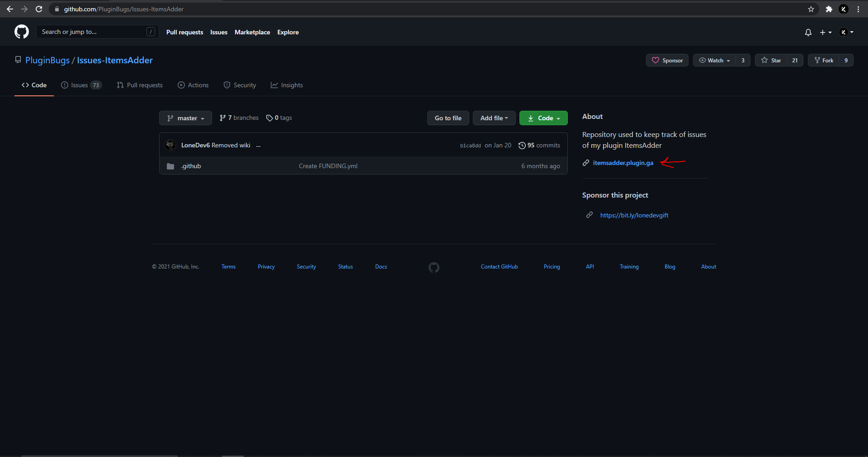Click the GitHub octocat icon in footer
This screenshot has height=457, width=868.
[x=433, y=267]
